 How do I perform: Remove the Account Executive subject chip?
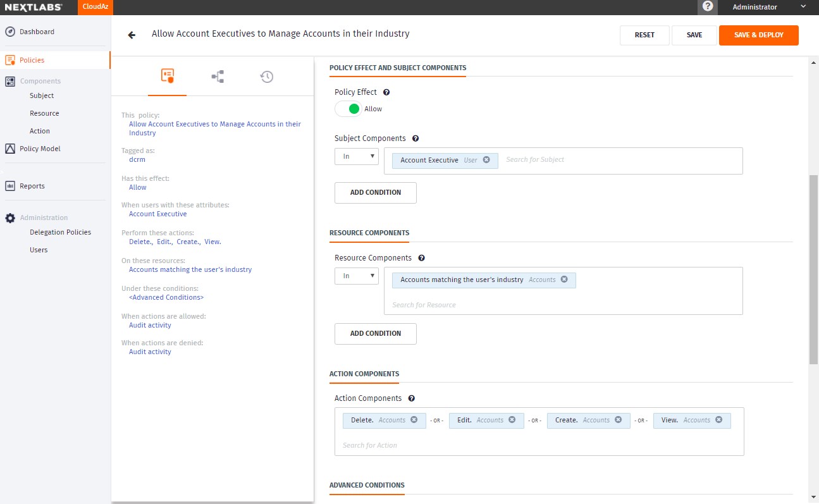(x=486, y=160)
